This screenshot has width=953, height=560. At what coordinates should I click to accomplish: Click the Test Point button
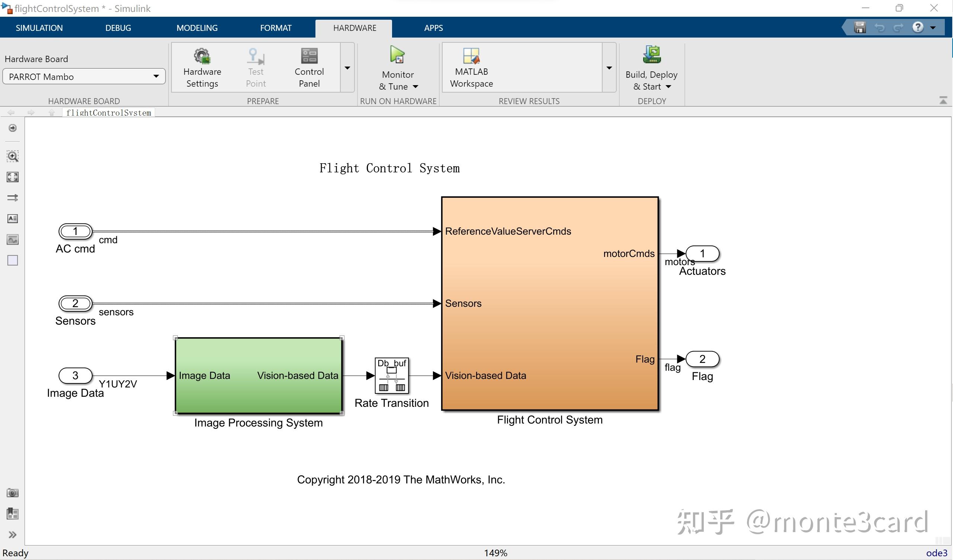[x=256, y=68]
